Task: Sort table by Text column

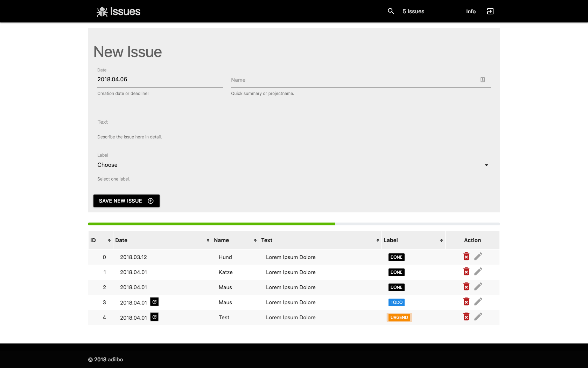Action: point(320,240)
